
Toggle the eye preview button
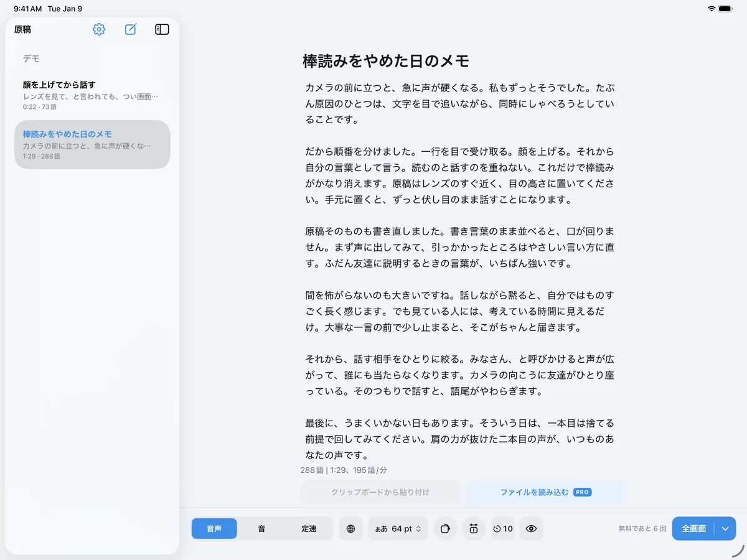click(x=531, y=529)
